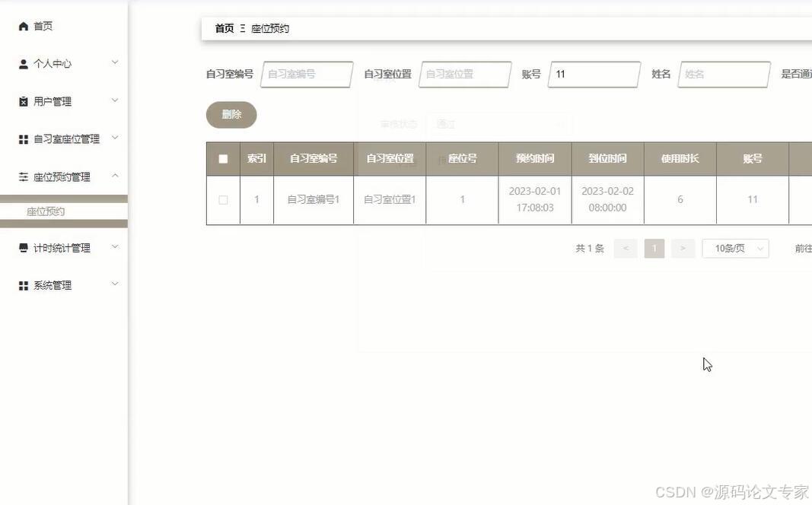The height and width of the screenshot is (505, 812).
Task: Open the 10条/页 page size dropdown
Action: pyautogui.click(x=735, y=249)
